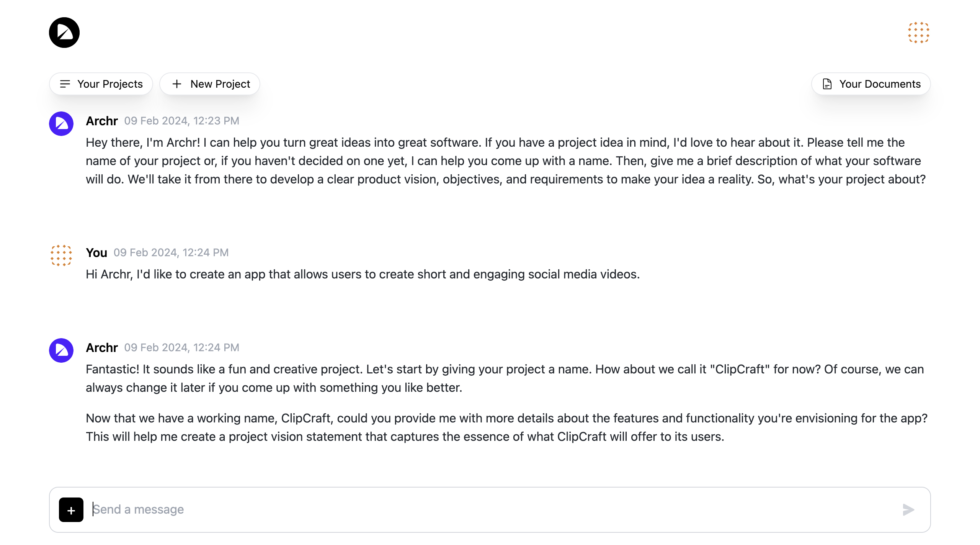This screenshot has height=545, width=980.
Task: Click the timestamp beside the You label
Action: 171,253
